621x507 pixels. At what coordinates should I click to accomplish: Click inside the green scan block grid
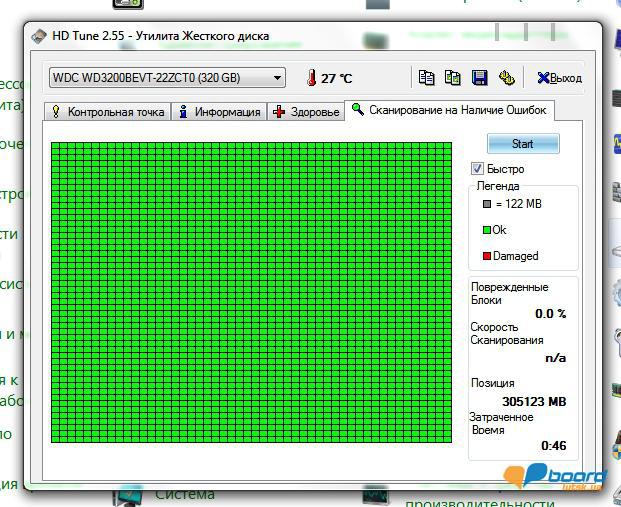254,291
